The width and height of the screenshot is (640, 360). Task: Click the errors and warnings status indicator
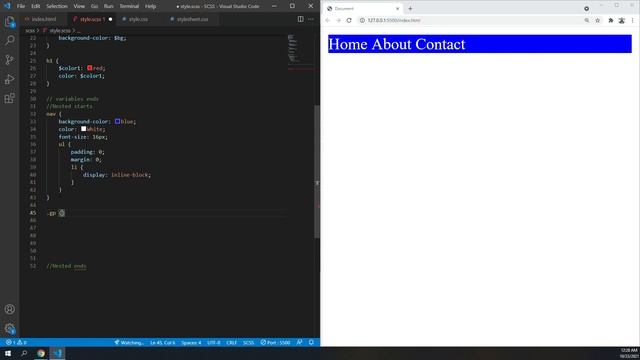click(16, 342)
